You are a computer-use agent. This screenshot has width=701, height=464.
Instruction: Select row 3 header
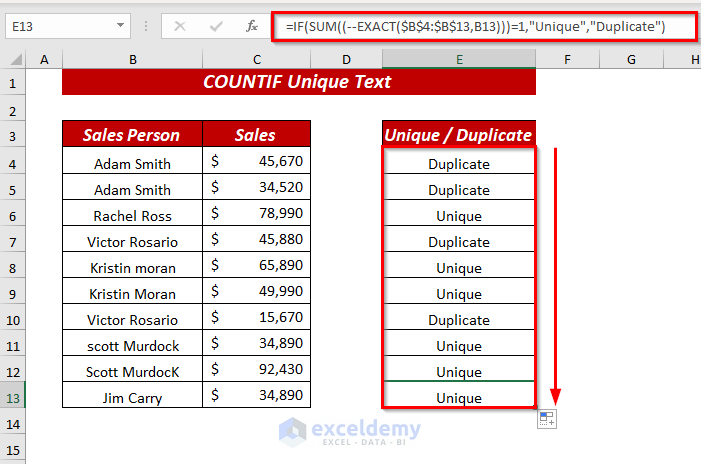point(13,136)
